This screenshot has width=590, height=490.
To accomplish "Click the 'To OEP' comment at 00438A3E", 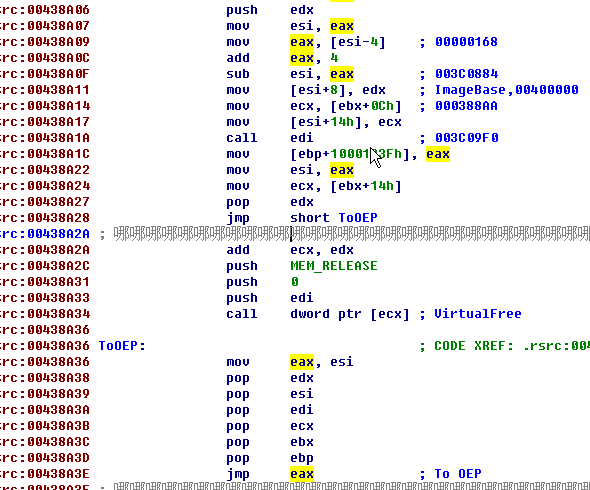I will pyautogui.click(x=458, y=474).
